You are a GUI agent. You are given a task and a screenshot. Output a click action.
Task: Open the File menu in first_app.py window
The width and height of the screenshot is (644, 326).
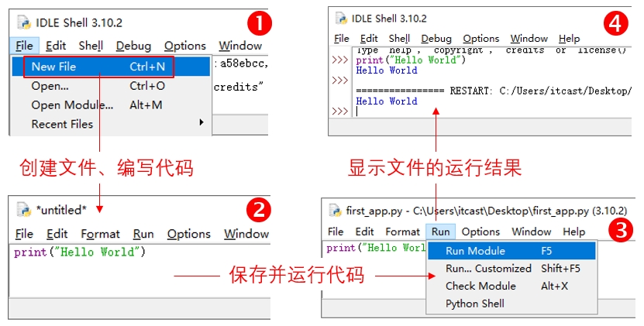point(336,232)
